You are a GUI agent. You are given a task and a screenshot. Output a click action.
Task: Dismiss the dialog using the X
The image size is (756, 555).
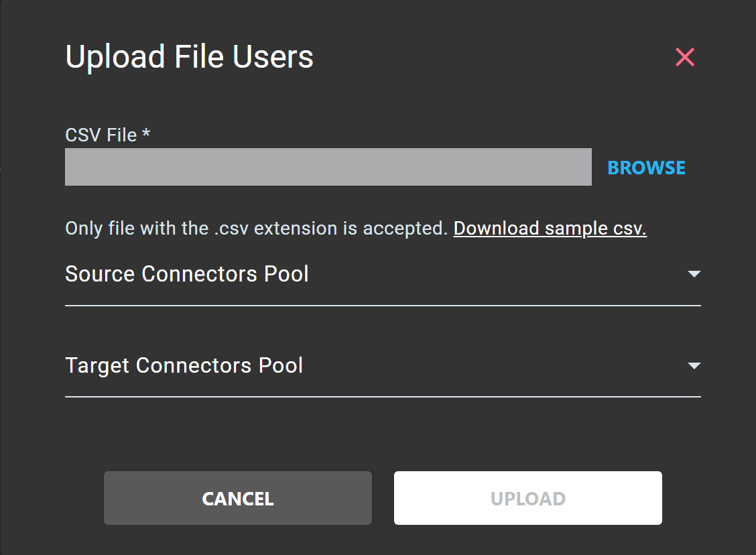point(684,58)
